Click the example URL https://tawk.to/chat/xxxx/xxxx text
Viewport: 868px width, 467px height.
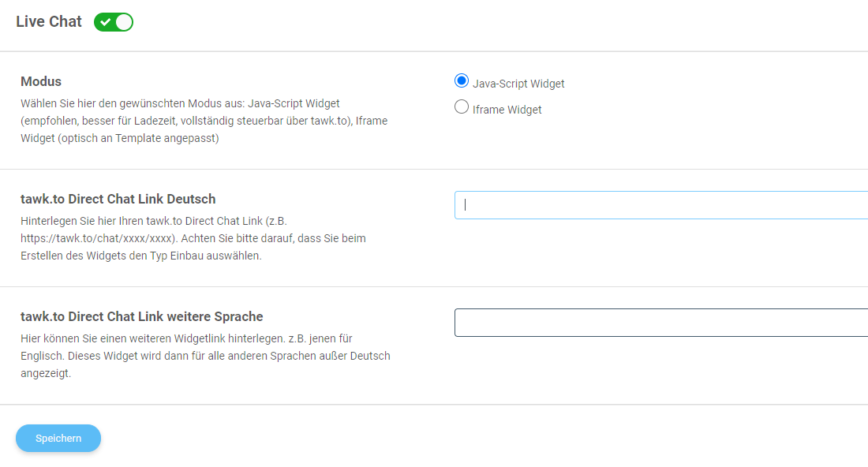pos(98,238)
